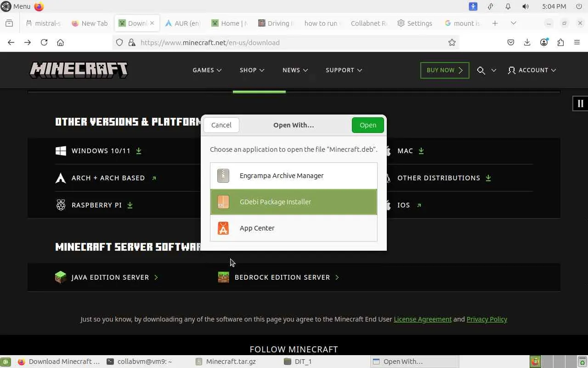This screenshot has width=588, height=368.
Task: Switch to the Settings tab
Action: pos(415,23)
